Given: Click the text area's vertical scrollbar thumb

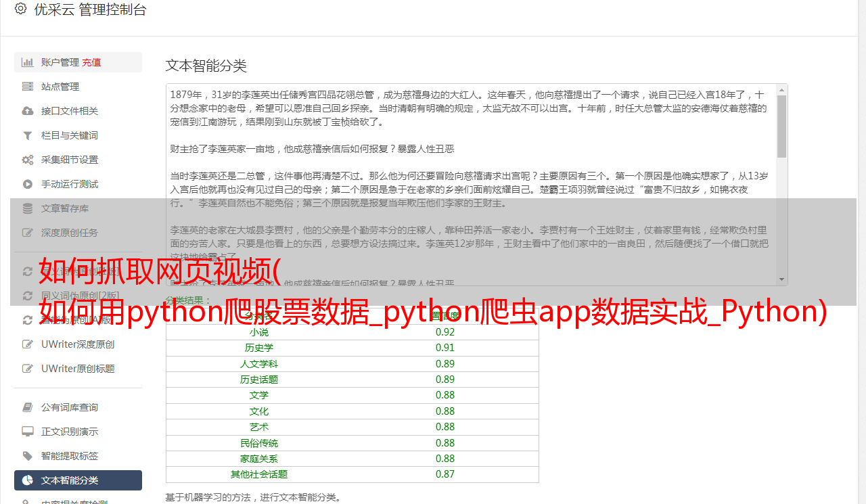Looking at the screenshot, I should (782, 126).
